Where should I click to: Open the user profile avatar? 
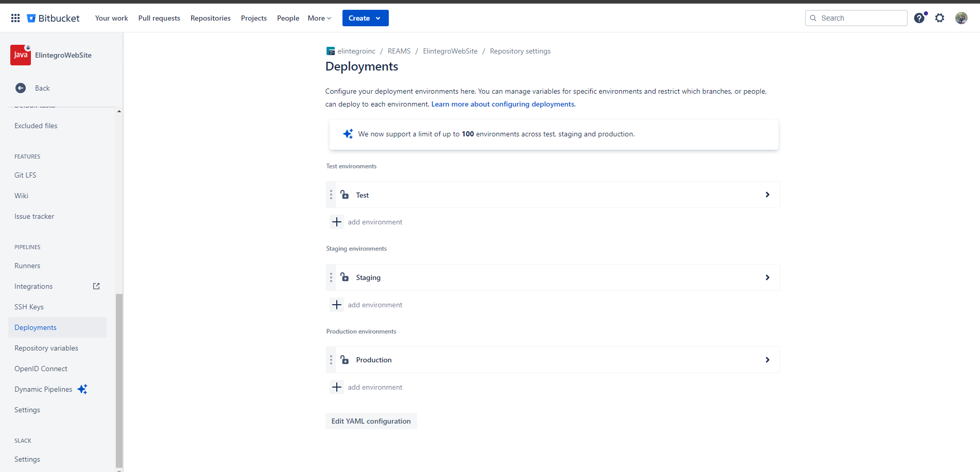pyautogui.click(x=961, y=18)
